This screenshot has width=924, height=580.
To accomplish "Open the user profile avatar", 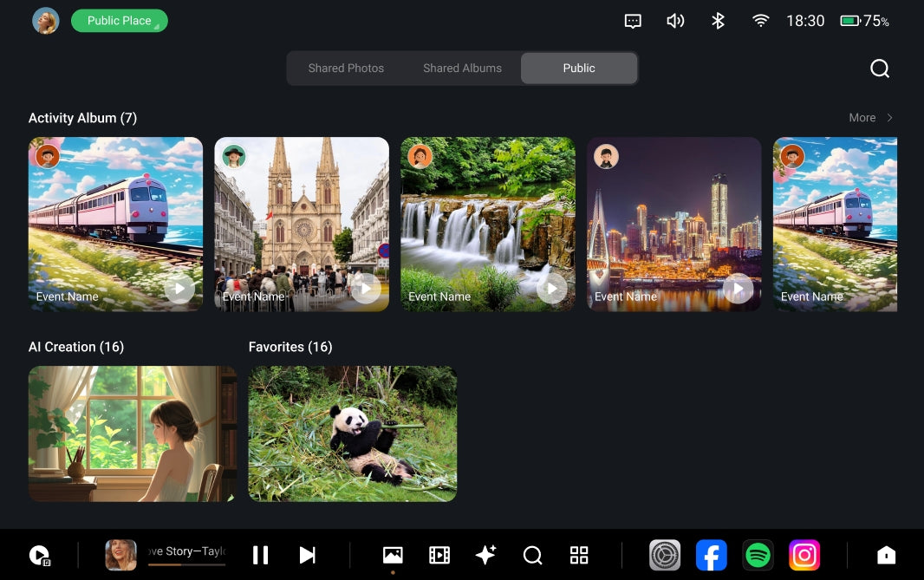I will click(x=45, y=21).
